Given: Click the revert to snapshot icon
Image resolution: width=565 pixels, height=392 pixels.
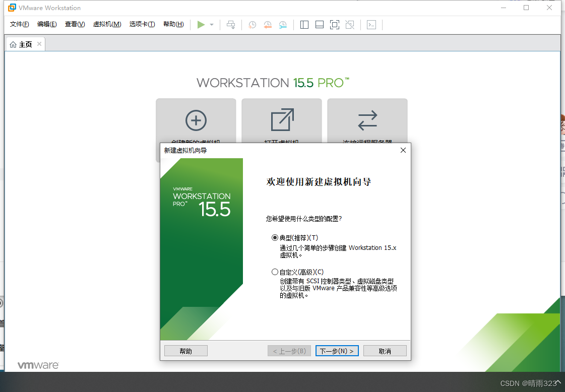Looking at the screenshot, I should click(x=267, y=25).
